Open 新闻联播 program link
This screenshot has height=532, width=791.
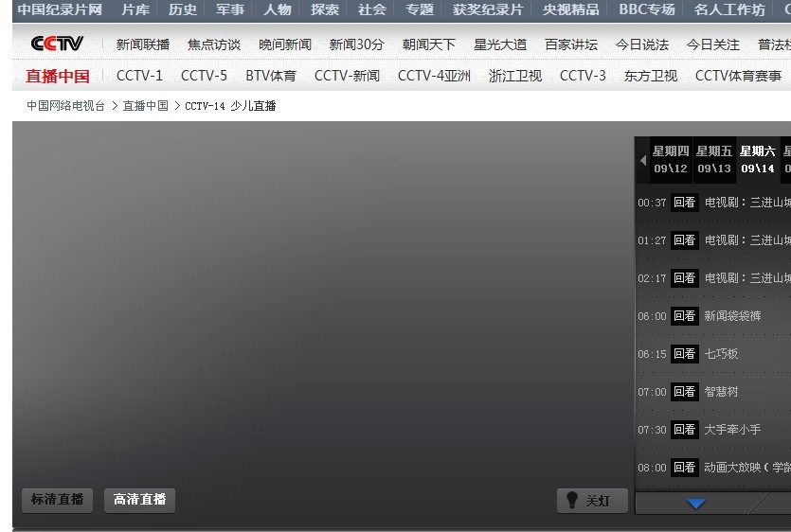pos(143,44)
